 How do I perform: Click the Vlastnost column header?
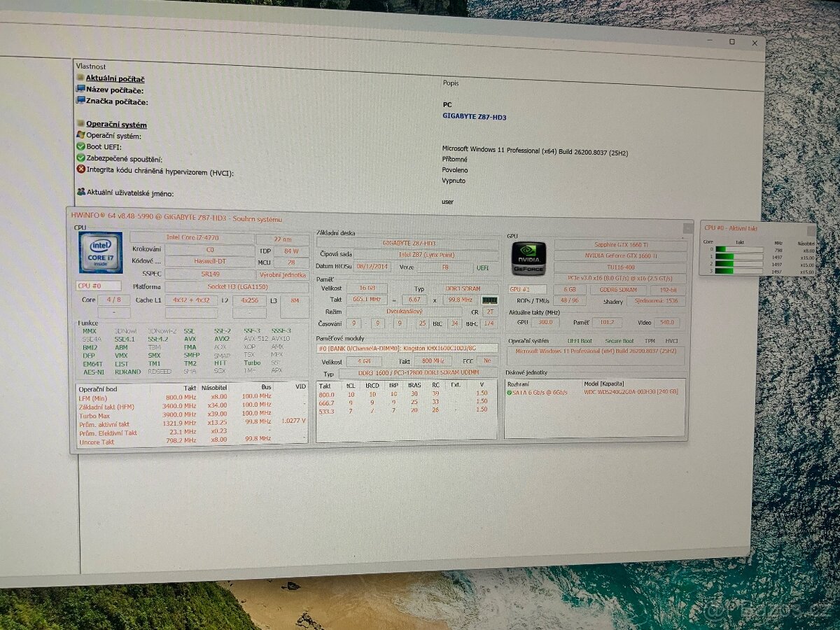92,66
